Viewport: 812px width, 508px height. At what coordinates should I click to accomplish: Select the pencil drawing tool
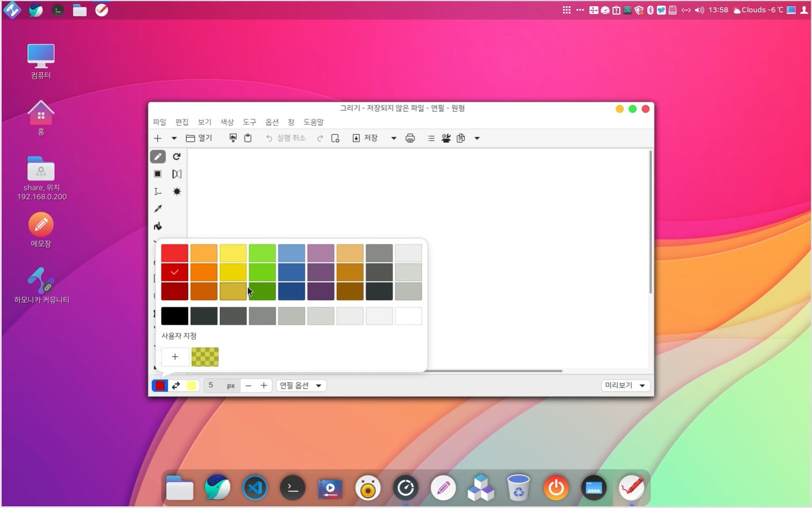tap(158, 157)
